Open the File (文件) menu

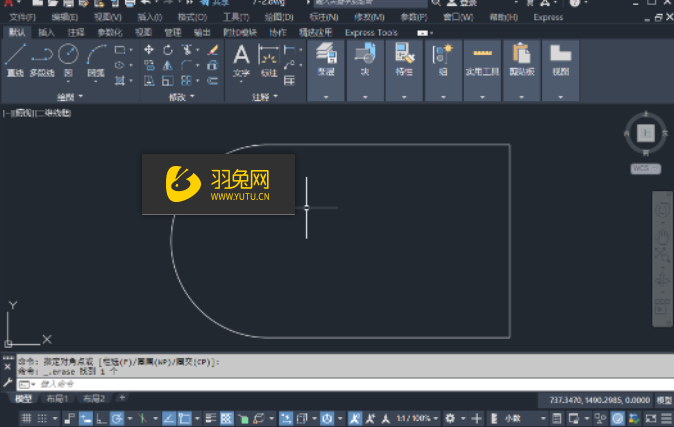pos(22,18)
